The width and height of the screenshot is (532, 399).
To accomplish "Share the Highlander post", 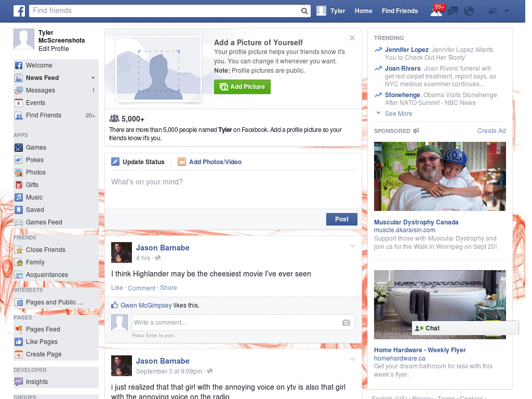I will [x=168, y=288].
